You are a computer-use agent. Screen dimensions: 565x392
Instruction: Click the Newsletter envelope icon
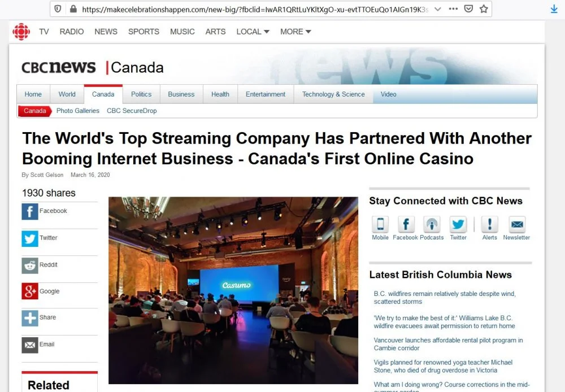517,224
